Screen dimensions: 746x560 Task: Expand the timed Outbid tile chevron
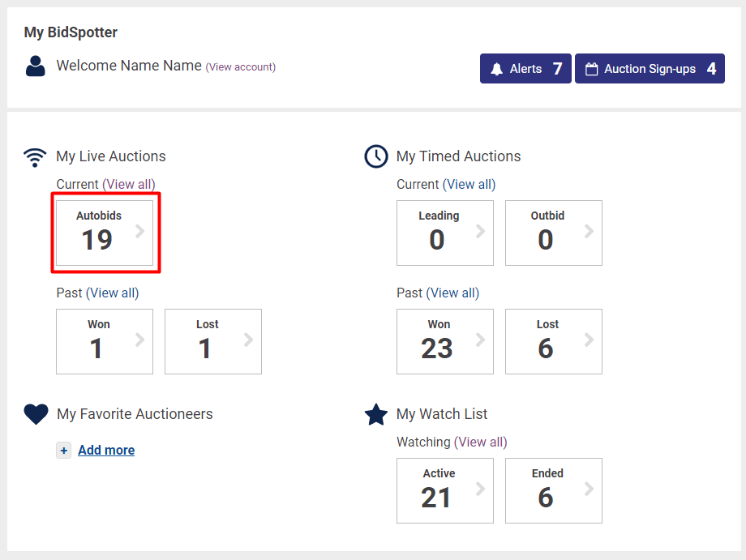tap(590, 232)
